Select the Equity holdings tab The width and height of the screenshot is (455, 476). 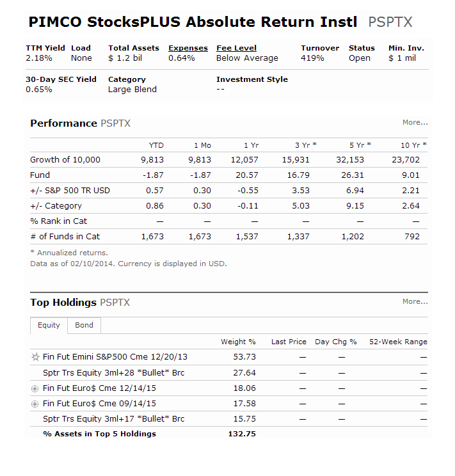coord(49,325)
